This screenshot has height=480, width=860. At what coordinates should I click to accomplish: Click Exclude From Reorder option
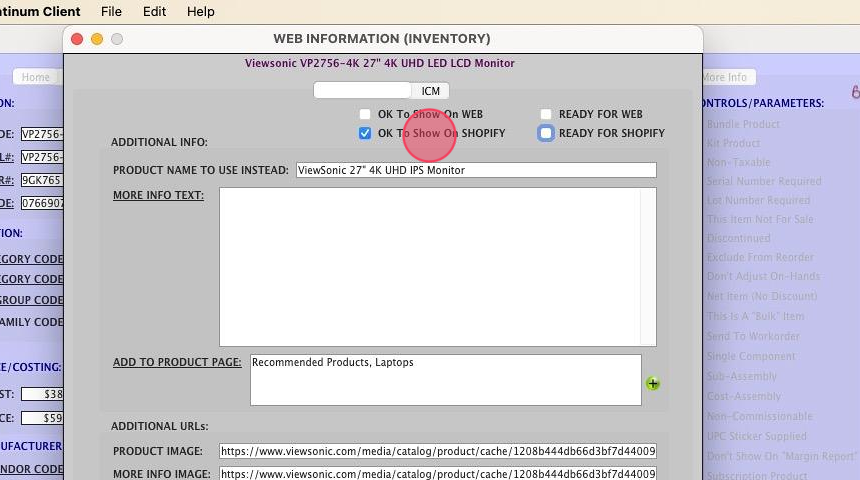tap(760, 257)
